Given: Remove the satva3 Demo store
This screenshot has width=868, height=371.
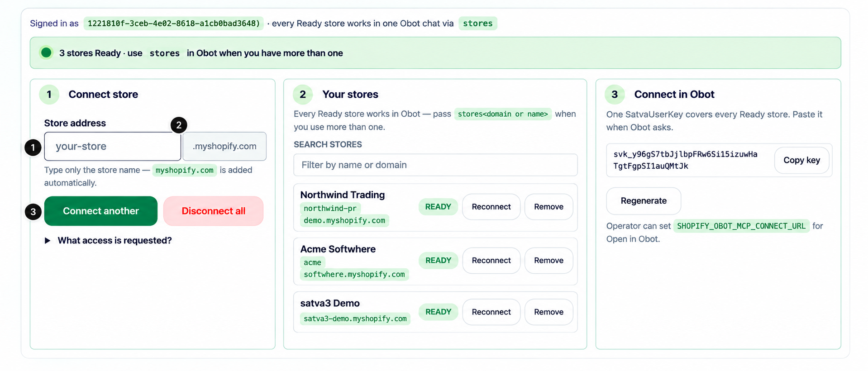Looking at the screenshot, I should tap(548, 312).
